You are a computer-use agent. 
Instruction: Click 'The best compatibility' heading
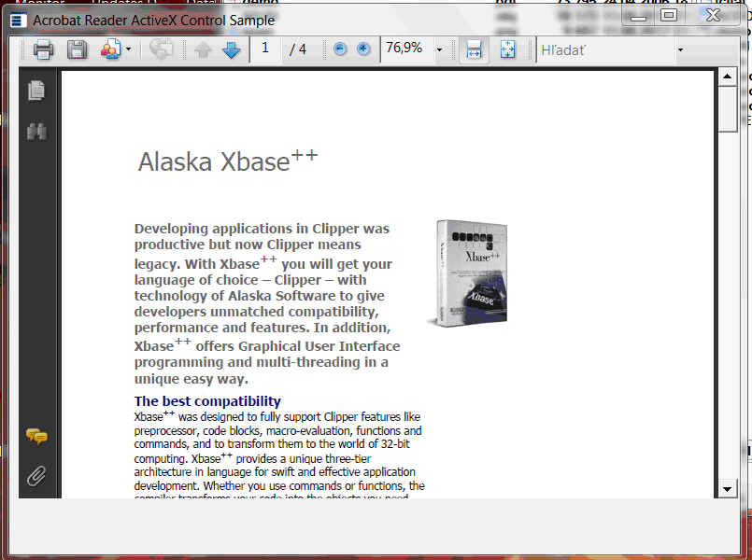click(x=207, y=401)
